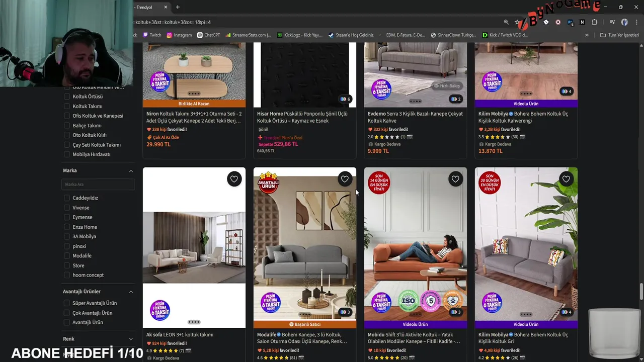This screenshot has width=644, height=362.
Task: Click AVANTAJLI ÜRÜN badge on Modalife card
Action: [268, 183]
